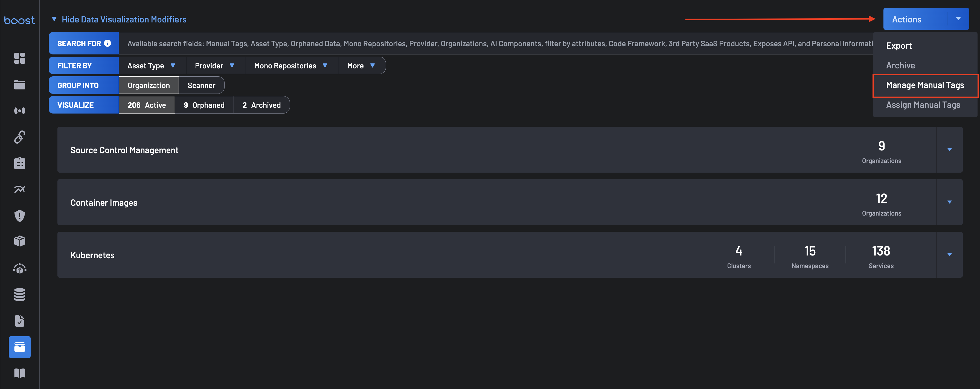Viewport: 980px width, 389px height.
Task: Open the dashboard grid icon in sidebar
Action: click(20, 58)
